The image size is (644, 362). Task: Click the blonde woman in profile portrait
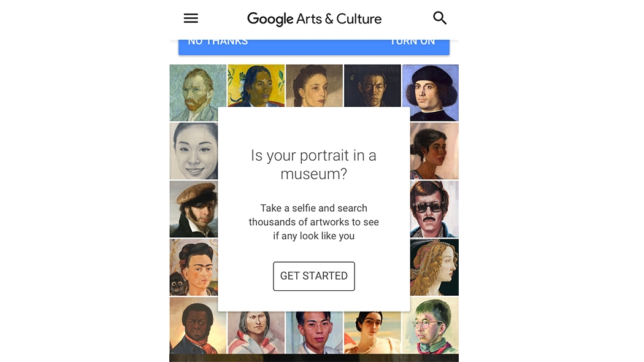434,267
